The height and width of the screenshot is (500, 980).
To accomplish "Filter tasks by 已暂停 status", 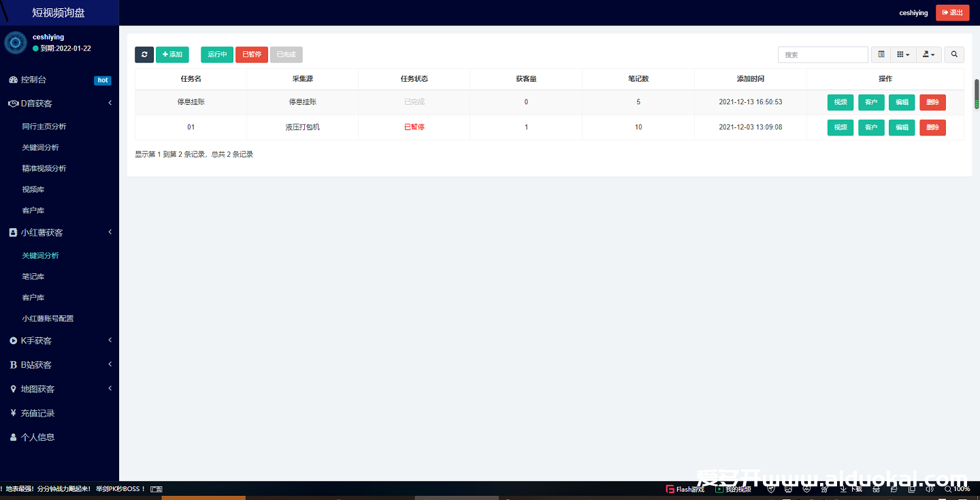I will point(252,54).
